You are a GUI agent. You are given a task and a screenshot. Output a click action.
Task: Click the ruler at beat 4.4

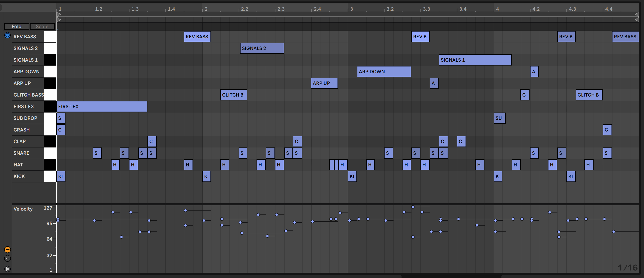click(609, 9)
